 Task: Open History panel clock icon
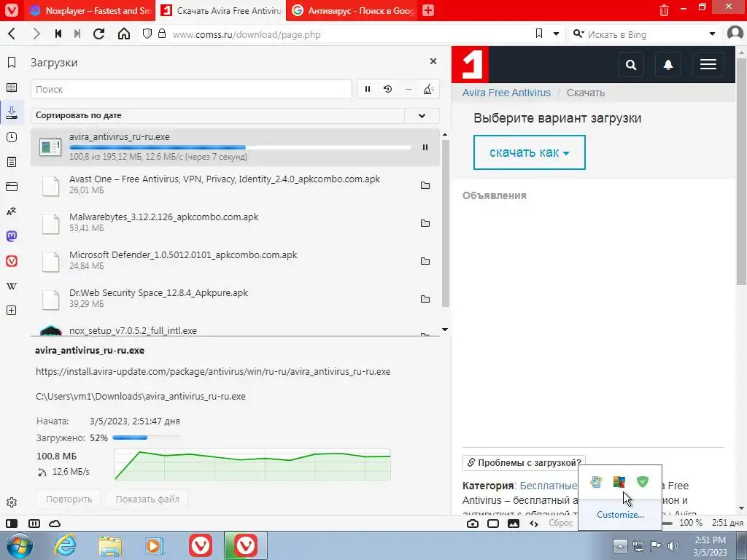point(12,137)
